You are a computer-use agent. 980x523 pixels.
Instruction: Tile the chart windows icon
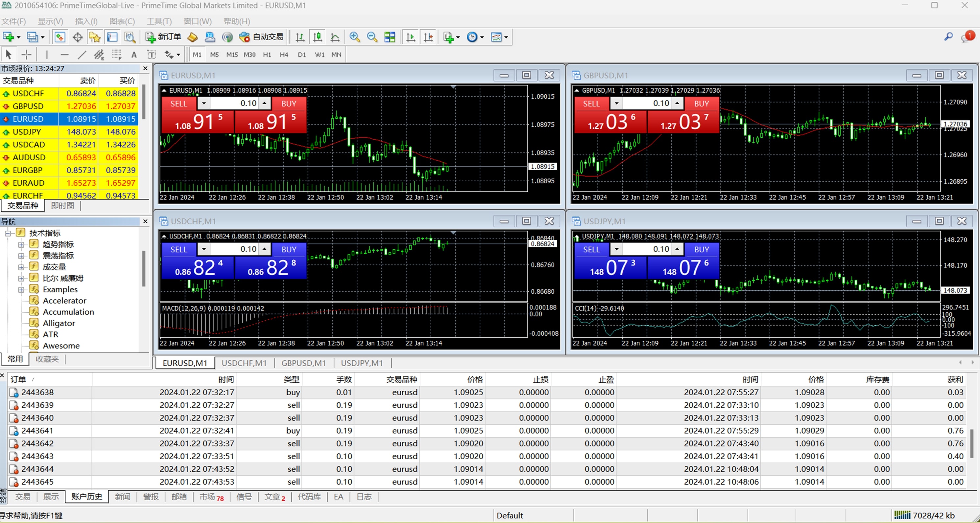click(390, 37)
